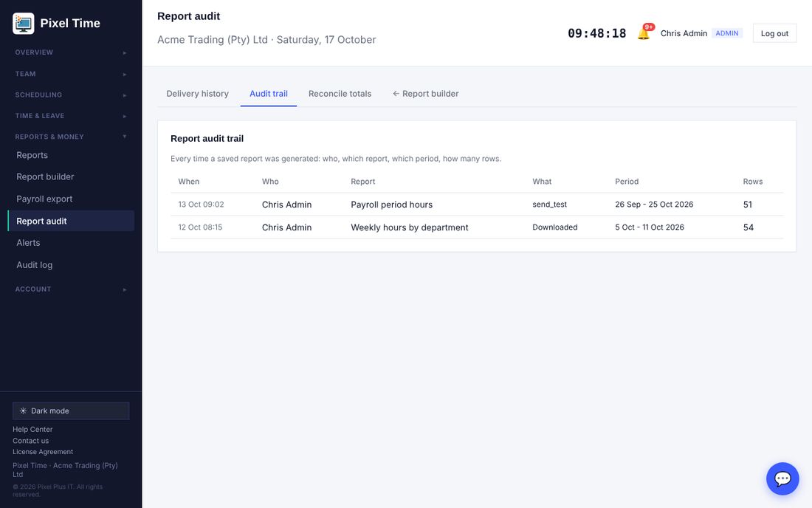Click the row count 51
Viewport: 812px width, 508px height.
coord(747,205)
